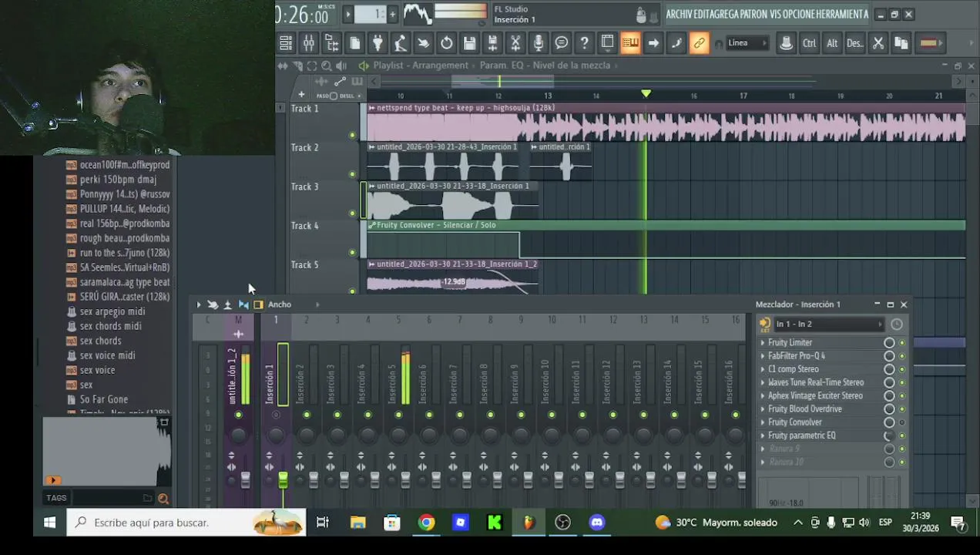Click the Des. button in toolbar
The width and height of the screenshot is (980, 555).
(855, 43)
